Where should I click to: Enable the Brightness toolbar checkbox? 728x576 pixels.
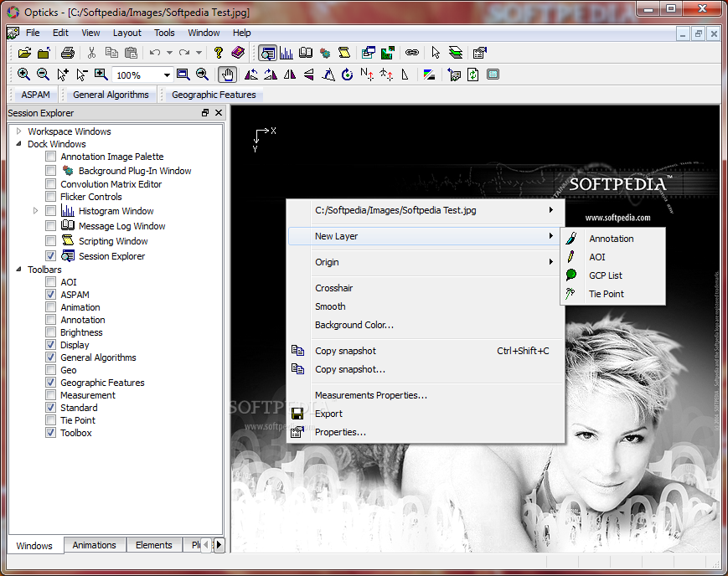click(50, 332)
